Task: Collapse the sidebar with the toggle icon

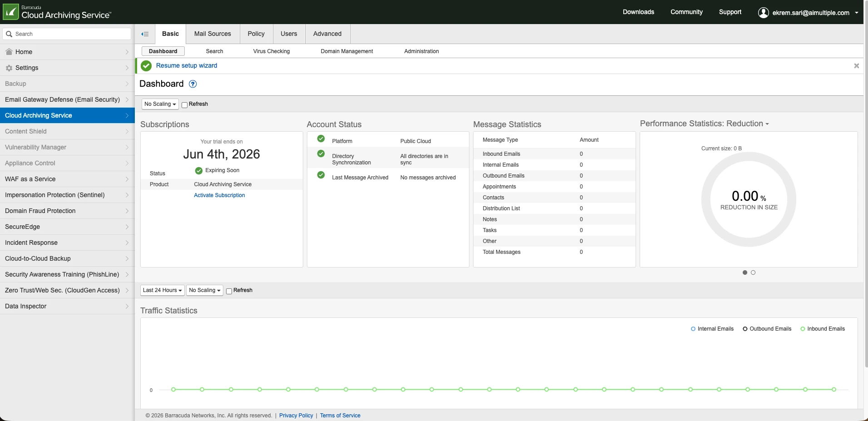Action: coord(145,34)
